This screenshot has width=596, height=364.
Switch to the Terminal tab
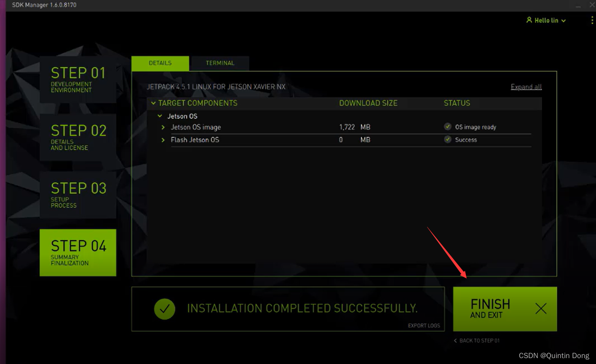pos(220,63)
